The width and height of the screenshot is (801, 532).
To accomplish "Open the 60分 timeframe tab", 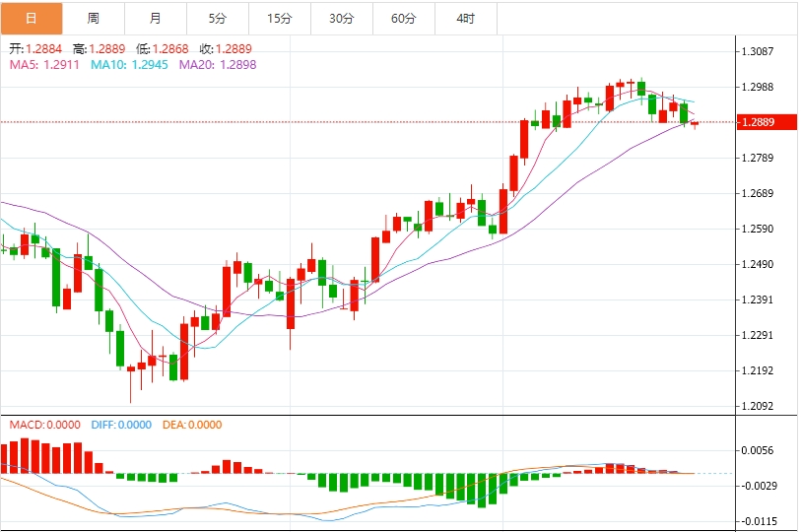I will (x=403, y=18).
